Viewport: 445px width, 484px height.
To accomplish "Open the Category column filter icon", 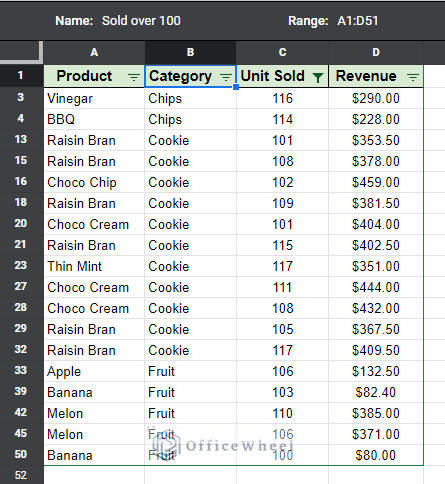I will coord(226,77).
